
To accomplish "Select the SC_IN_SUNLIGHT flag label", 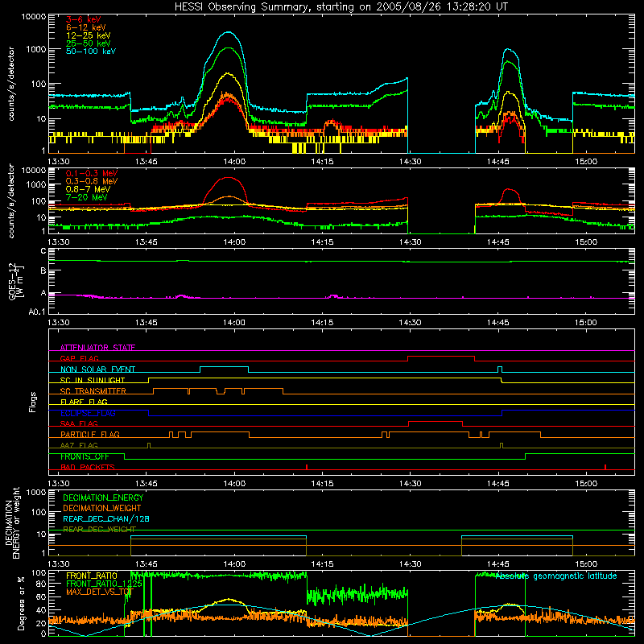I will 93,380.
